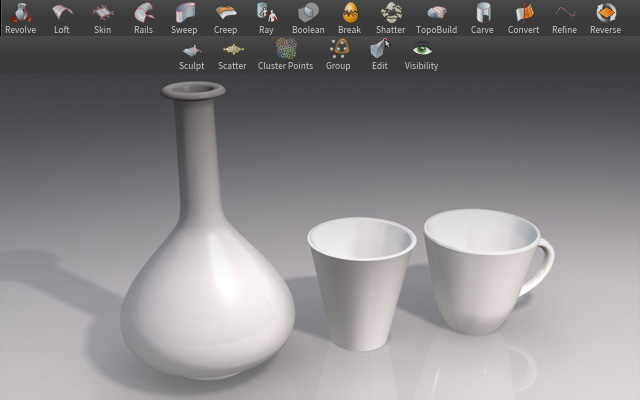The height and width of the screenshot is (400, 640).
Task: Open the Group tool
Action: pos(338,55)
